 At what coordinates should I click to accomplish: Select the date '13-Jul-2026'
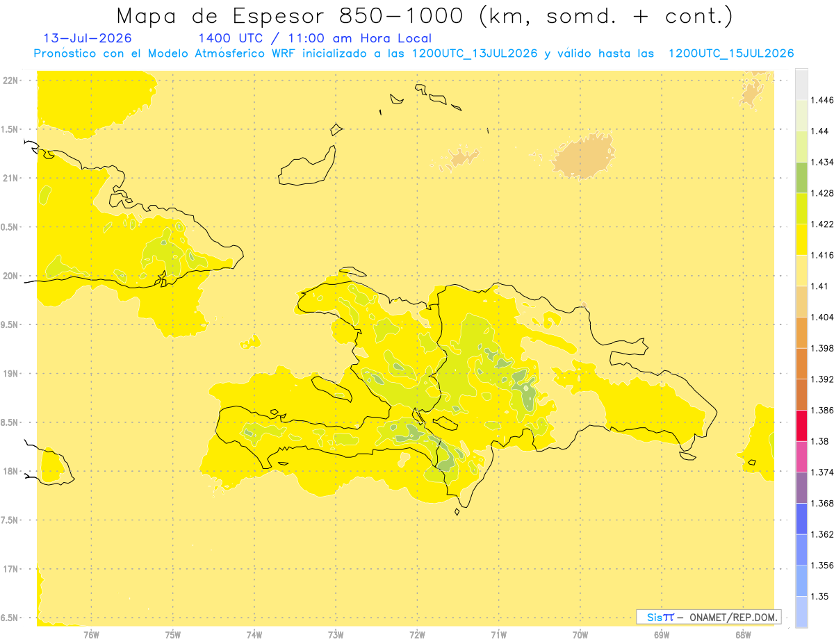88,38
